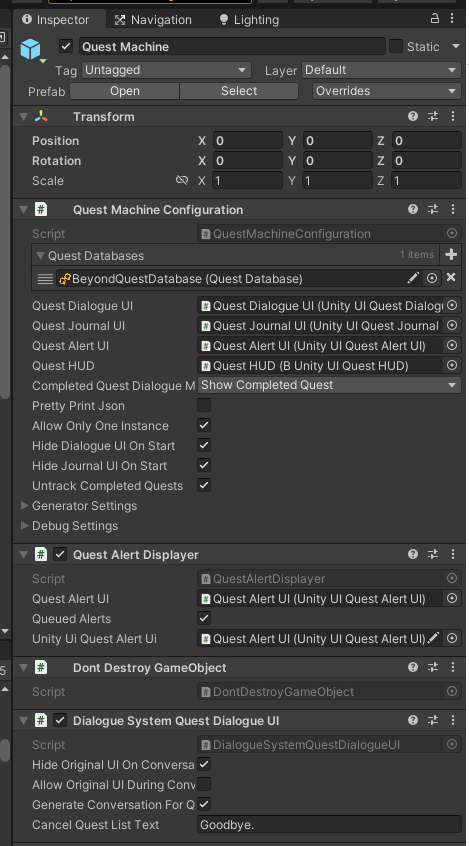The height and width of the screenshot is (846, 469).
Task: Click the Position X value field
Action: tap(247, 140)
